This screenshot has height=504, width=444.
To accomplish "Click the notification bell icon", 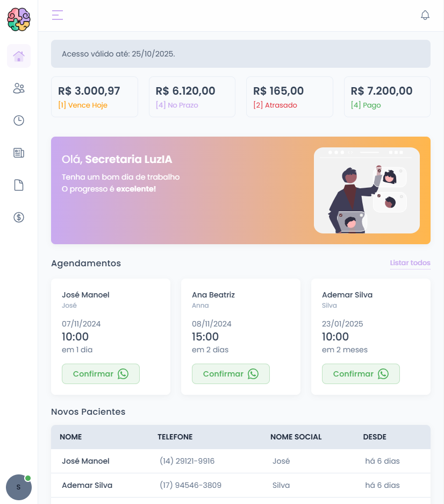I will point(425,15).
